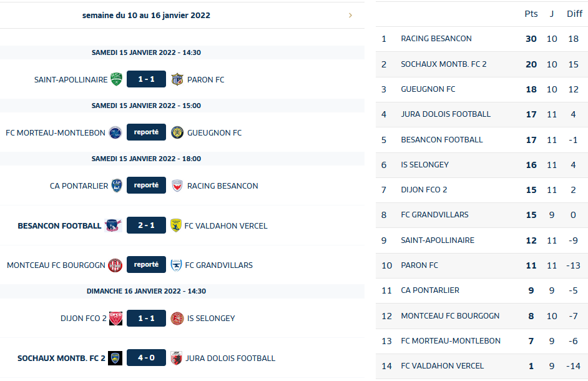588x381 pixels.
Task: Click the FC Valdahon Vercel crest
Action: point(176,225)
